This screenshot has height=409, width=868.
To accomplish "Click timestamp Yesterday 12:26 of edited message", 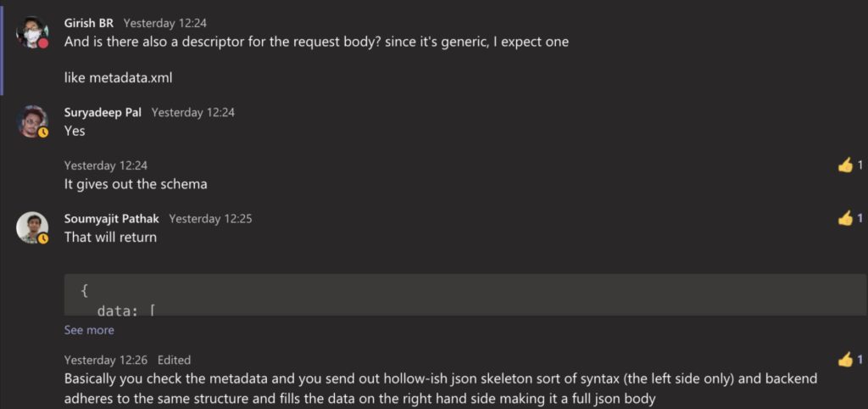I will pos(106,361).
